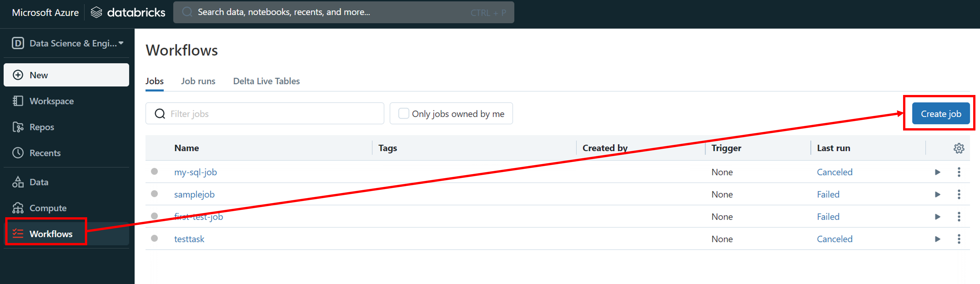Open Recents clock icon in sidebar

(x=18, y=153)
